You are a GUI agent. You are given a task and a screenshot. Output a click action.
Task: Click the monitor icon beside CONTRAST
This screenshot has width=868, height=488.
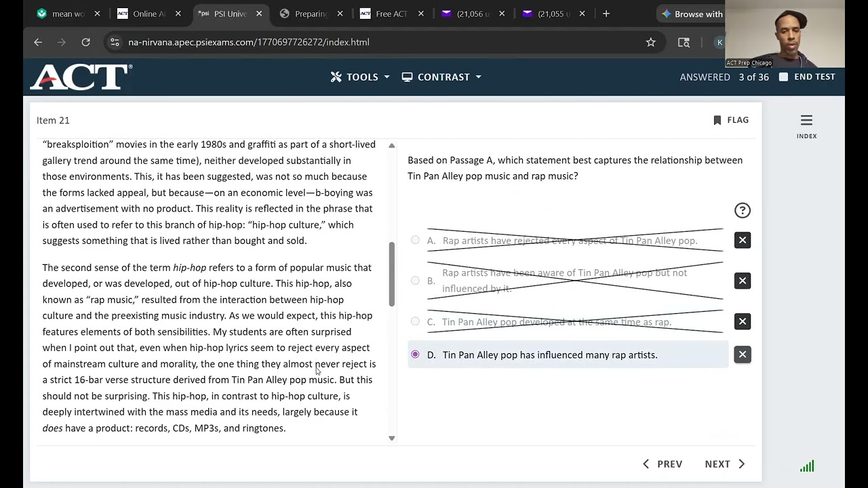pos(407,77)
